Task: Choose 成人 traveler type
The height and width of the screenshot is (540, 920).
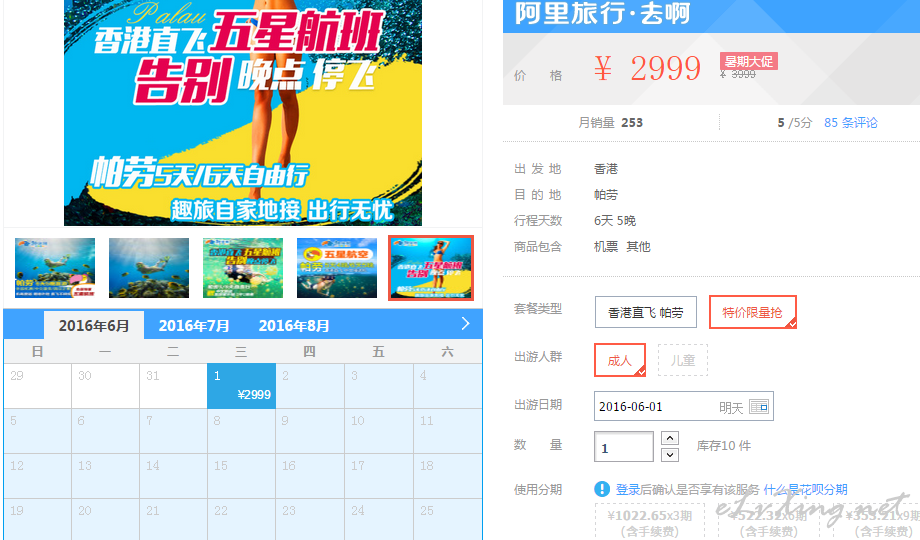Action: [x=620, y=360]
